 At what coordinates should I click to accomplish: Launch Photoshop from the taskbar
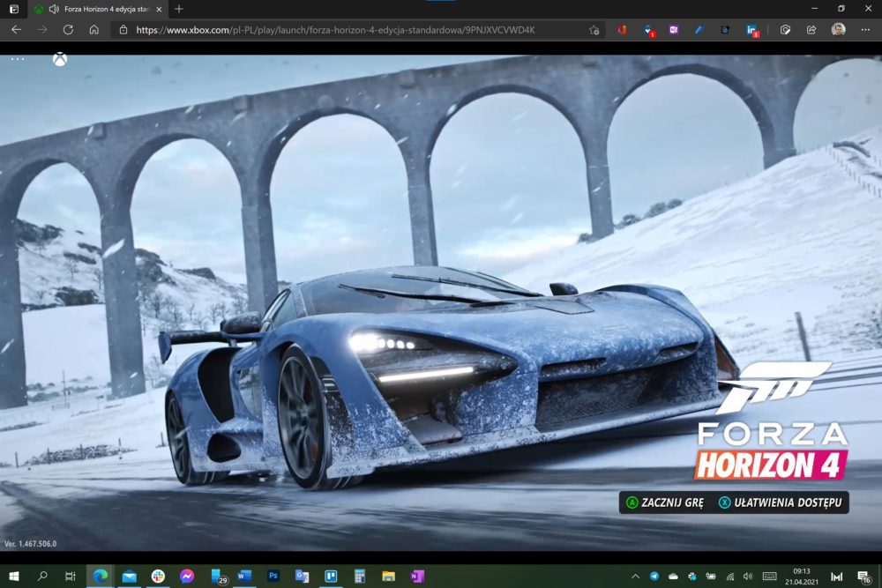pyautogui.click(x=273, y=577)
